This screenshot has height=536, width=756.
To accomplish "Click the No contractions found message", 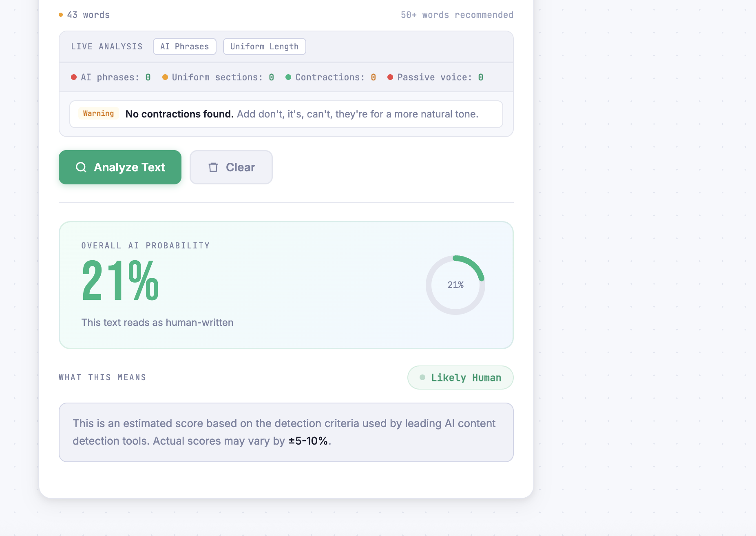I will pyautogui.click(x=286, y=114).
